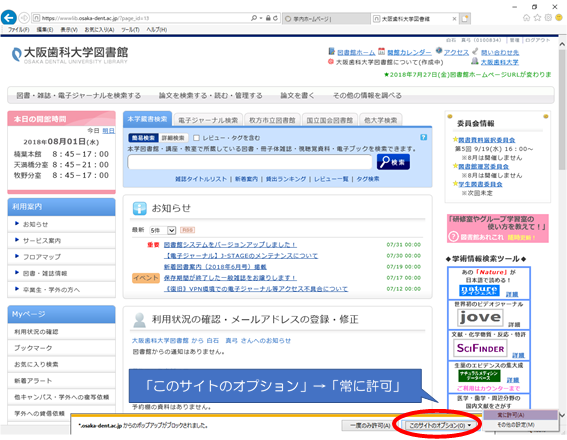Click the SciFinder logo banner
The height and width of the screenshot is (440, 567).
point(480,348)
